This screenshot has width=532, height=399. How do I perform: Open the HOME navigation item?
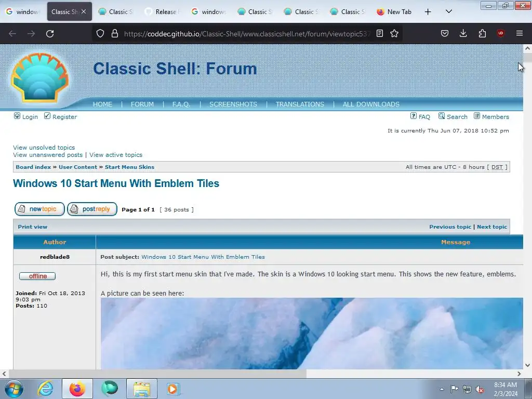click(102, 104)
